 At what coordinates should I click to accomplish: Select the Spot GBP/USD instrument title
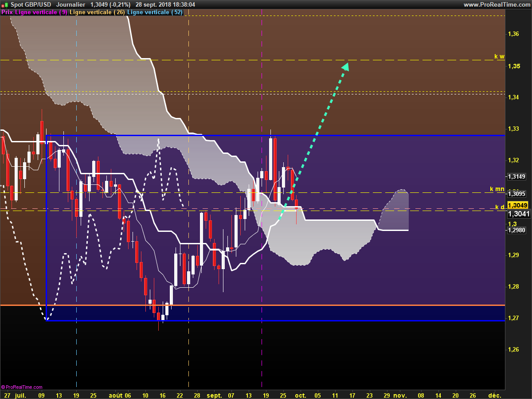point(31,4)
